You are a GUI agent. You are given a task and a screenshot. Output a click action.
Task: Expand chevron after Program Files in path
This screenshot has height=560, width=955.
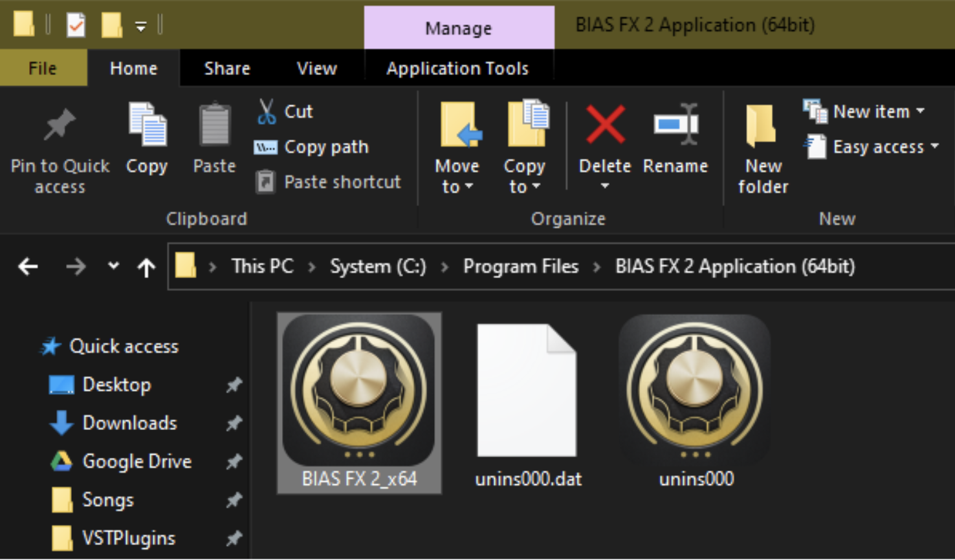(597, 266)
